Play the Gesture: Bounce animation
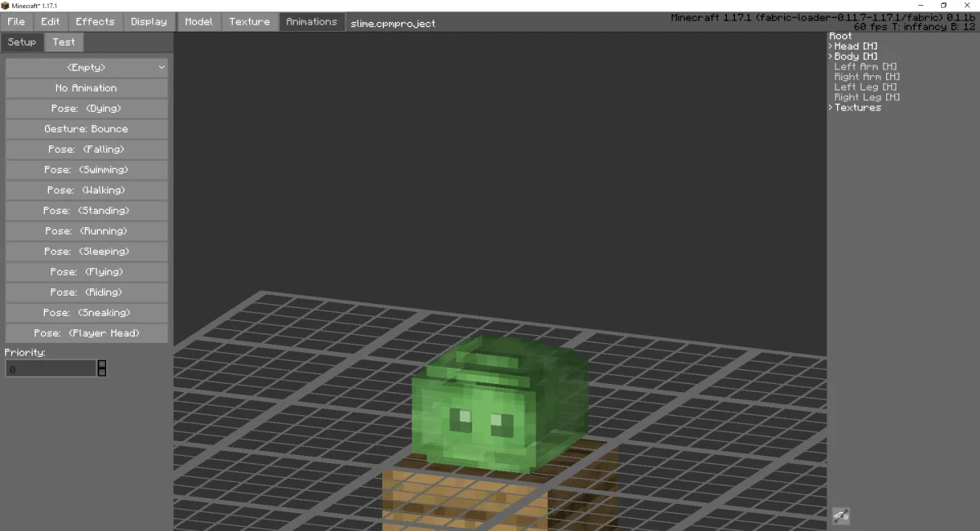 (87, 128)
